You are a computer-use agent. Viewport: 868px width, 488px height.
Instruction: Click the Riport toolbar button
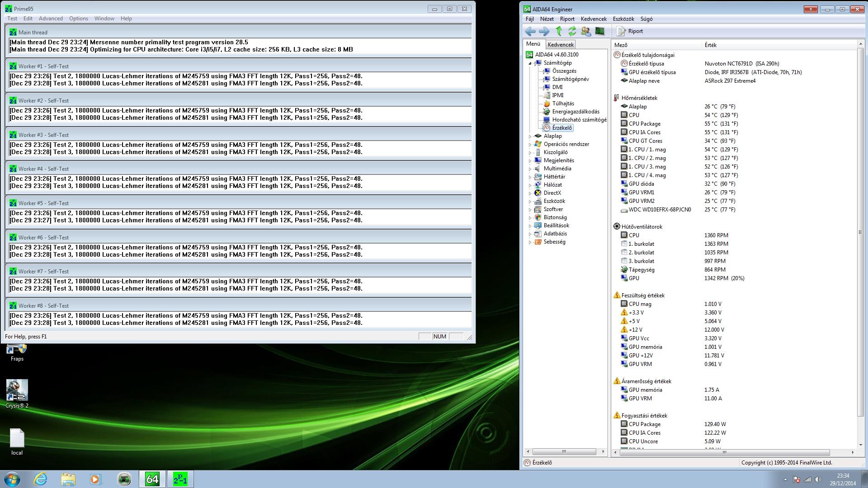pyautogui.click(x=630, y=31)
